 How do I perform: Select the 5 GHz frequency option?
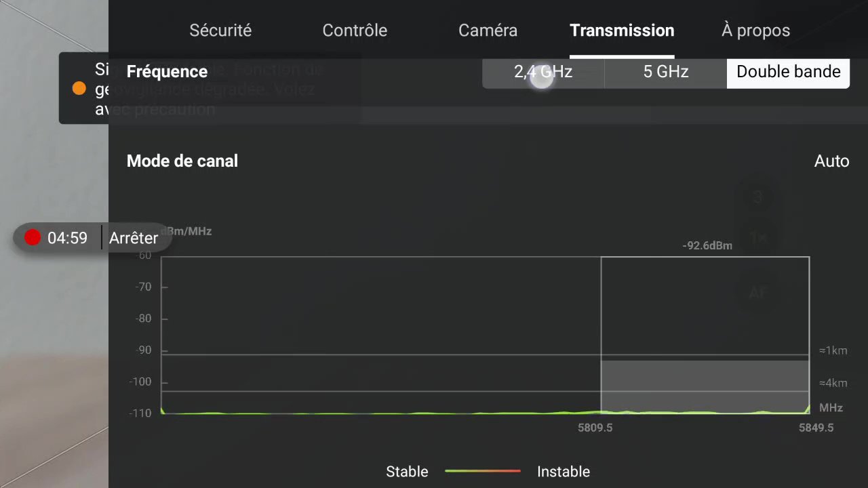coord(666,72)
